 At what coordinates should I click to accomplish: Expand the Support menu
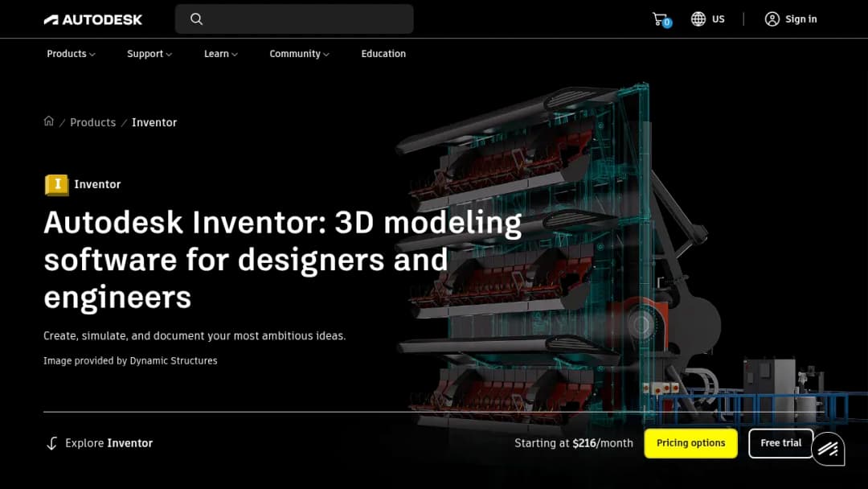(149, 54)
